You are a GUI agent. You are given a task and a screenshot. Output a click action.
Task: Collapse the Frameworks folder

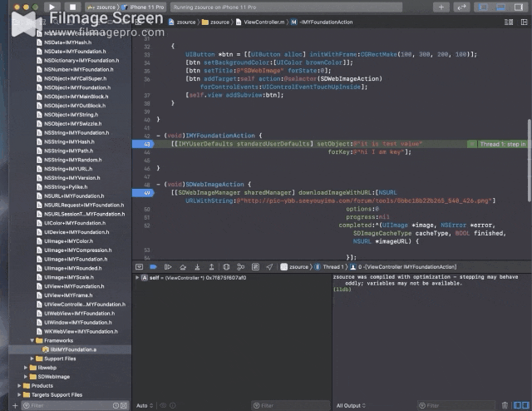[x=32, y=340]
